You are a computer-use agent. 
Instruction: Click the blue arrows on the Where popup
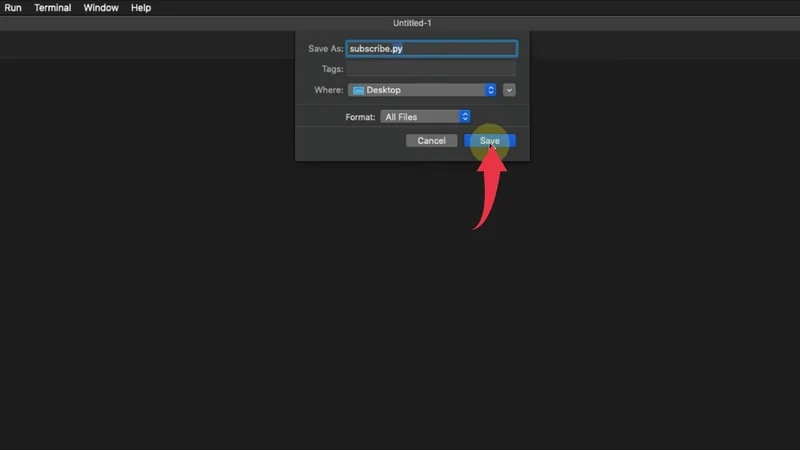point(490,90)
